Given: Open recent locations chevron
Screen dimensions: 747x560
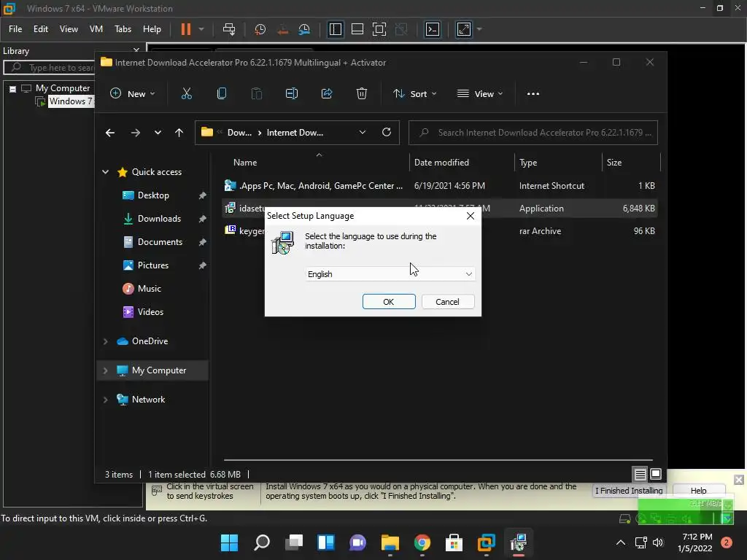Looking at the screenshot, I should (158, 133).
